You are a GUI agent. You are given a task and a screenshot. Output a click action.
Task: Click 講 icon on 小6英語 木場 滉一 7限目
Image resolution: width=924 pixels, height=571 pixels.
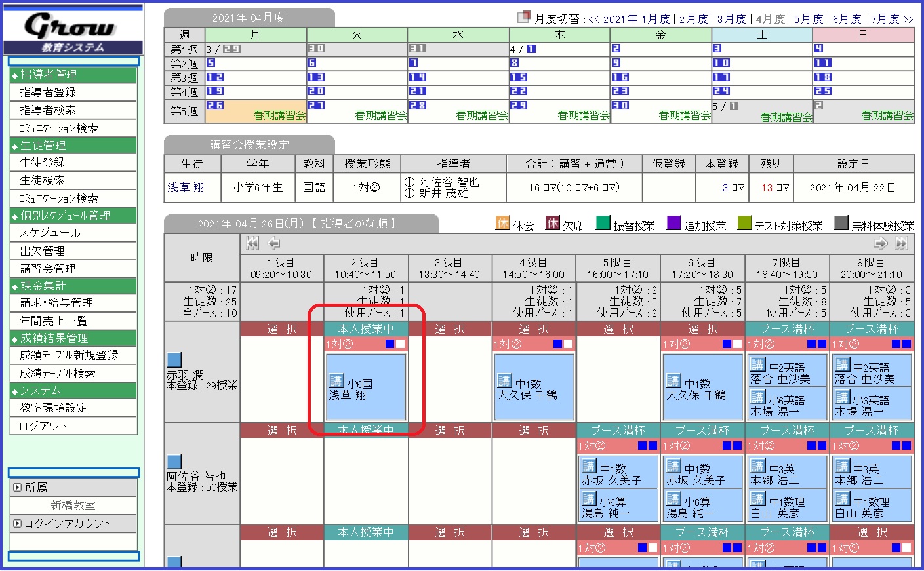coord(758,397)
